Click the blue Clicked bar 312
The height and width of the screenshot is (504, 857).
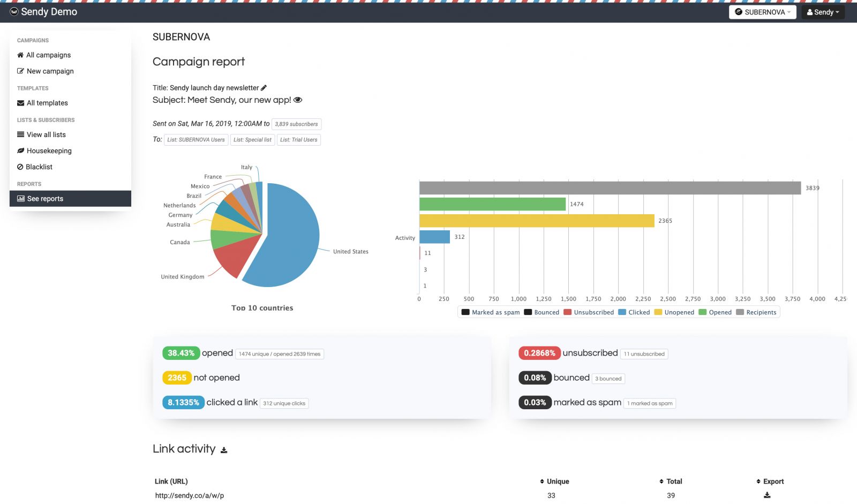[x=434, y=237]
